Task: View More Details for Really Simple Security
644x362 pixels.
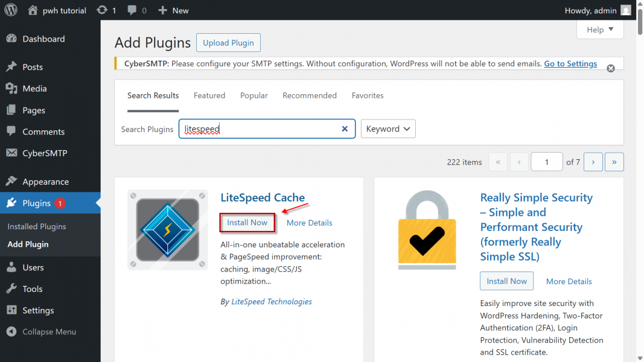Action: click(x=569, y=282)
